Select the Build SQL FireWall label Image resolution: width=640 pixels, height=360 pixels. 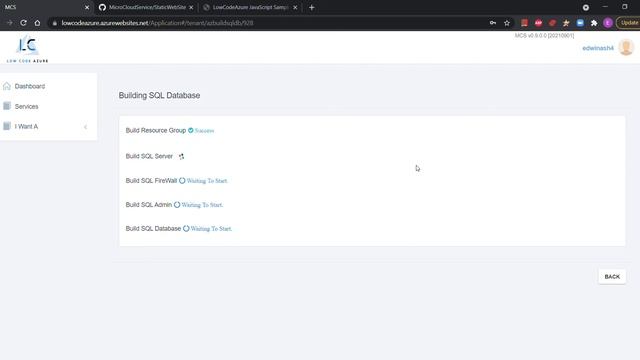(x=151, y=180)
